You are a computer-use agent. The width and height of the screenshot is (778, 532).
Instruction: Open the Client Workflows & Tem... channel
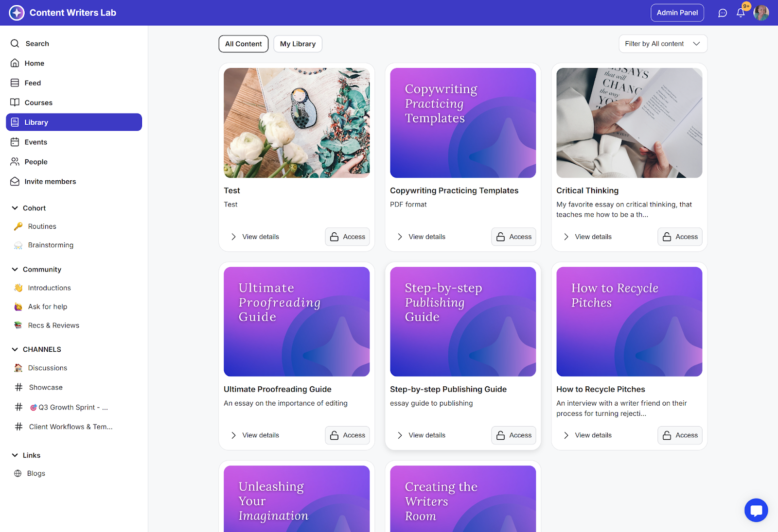(71, 427)
